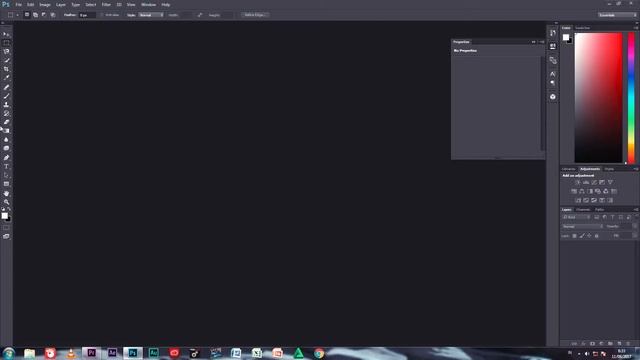Add a Curves adjustment
The width and height of the screenshot is (640, 360).
594,182
